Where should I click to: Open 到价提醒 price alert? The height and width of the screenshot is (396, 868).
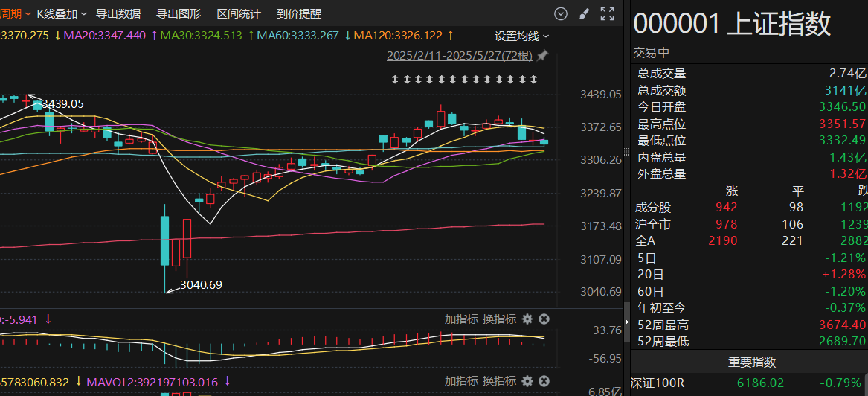pyautogui.click(x=299, y=14)
